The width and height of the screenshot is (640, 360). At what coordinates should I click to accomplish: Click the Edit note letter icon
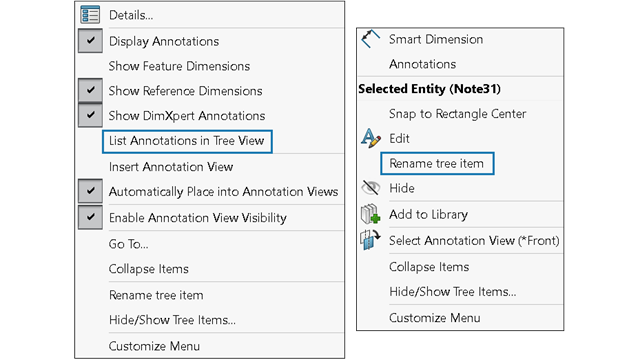(x=371, y=138)
